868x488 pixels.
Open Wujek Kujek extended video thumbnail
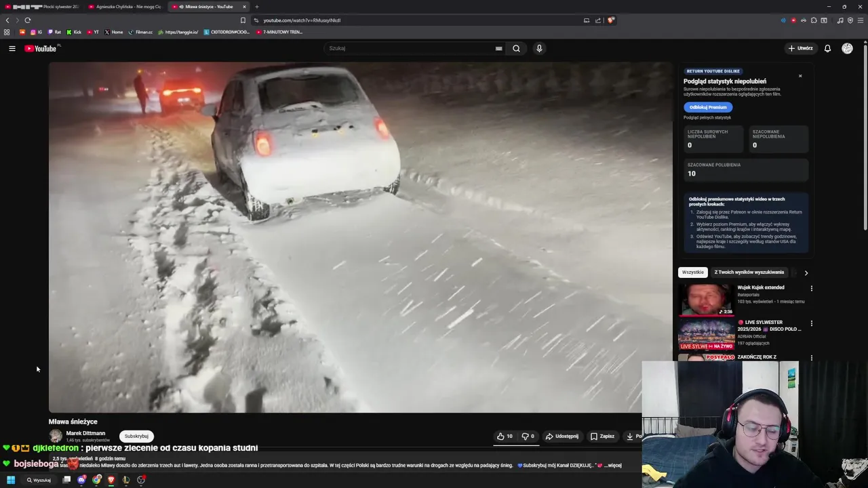click(x=707, y=300)
